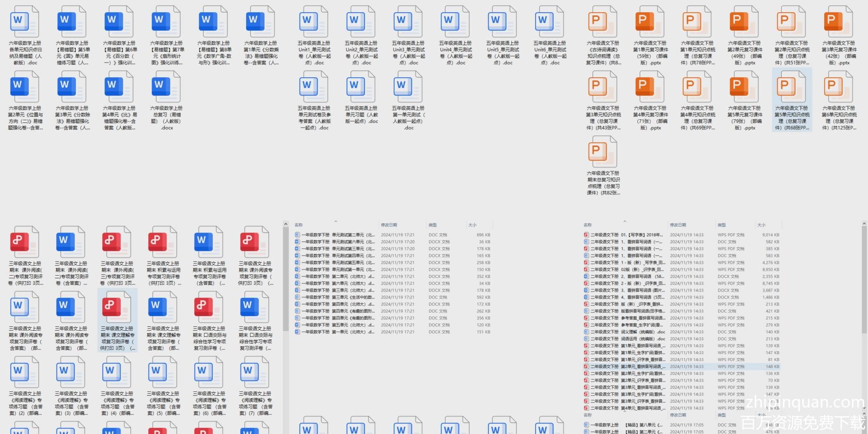Image resolution: width=868 pixels, height=434 pixels.
Task: Click scroll-up arrow beside 一年级数学下册 list
Action: pos(286,224)
